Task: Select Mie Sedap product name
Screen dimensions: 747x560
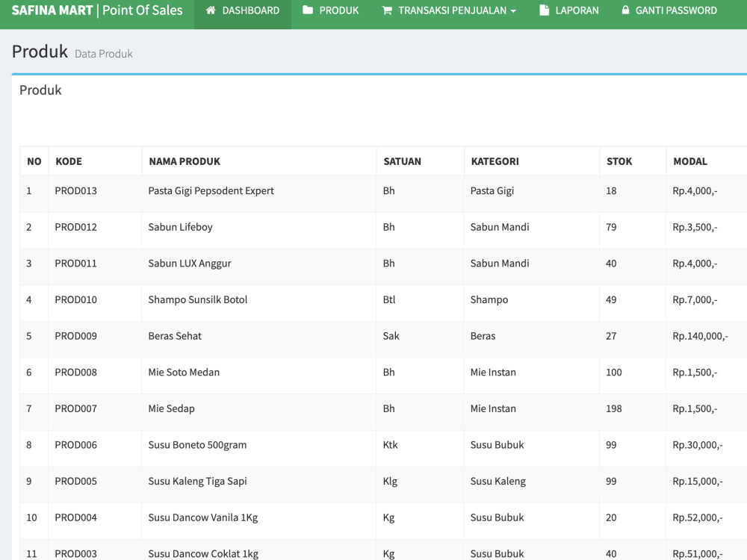Action: 172,408
